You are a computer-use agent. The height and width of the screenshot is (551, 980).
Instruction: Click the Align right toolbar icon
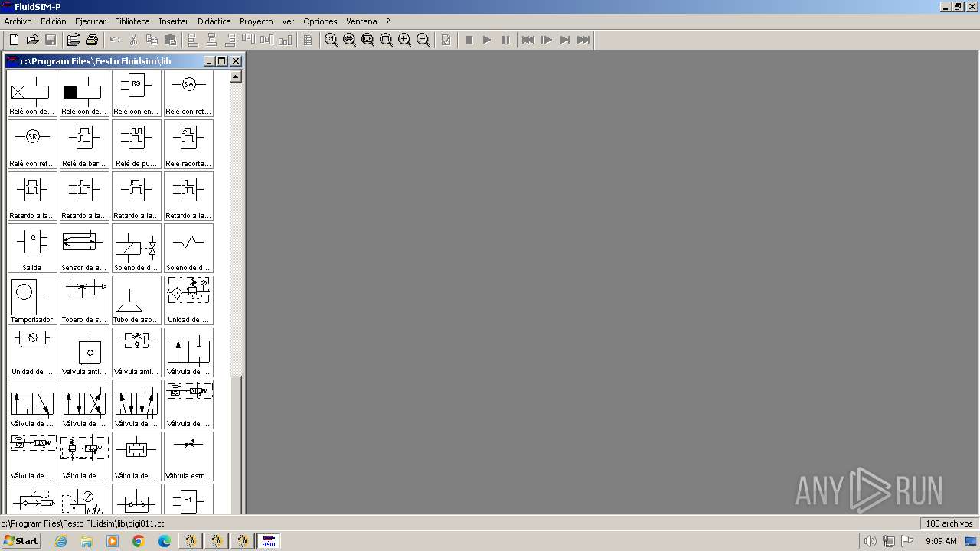230,40
